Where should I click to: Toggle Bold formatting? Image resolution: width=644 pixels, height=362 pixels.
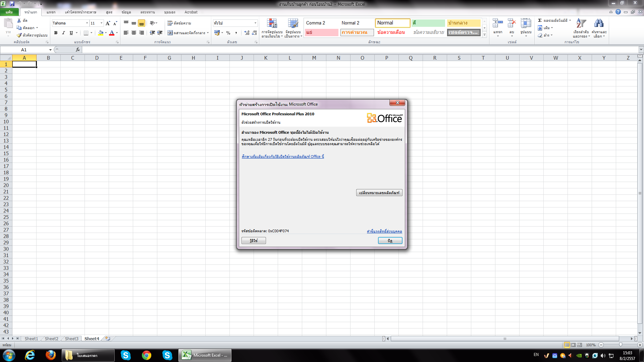(56, 33)
